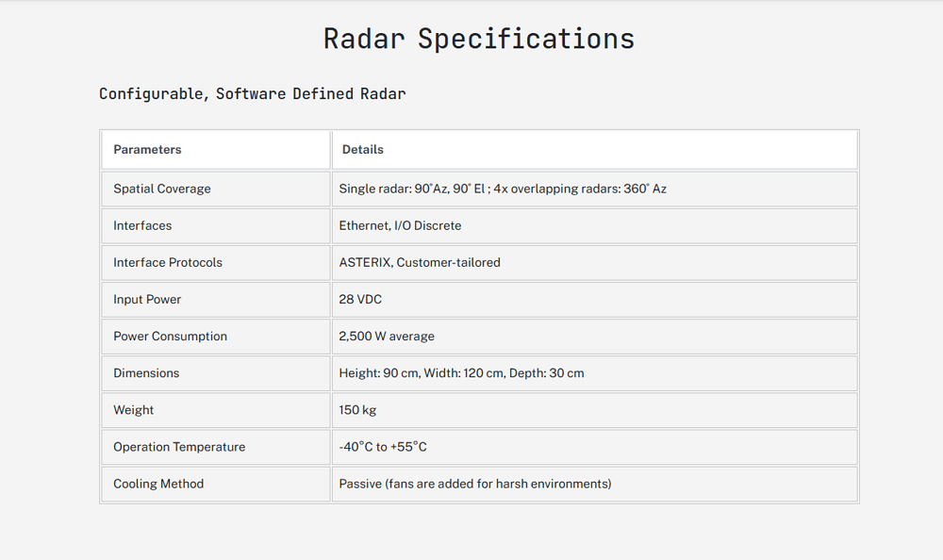This screenshot has height=560, width=943.
Task: Select the Interface Protocols row label
Action: (168, 262)
